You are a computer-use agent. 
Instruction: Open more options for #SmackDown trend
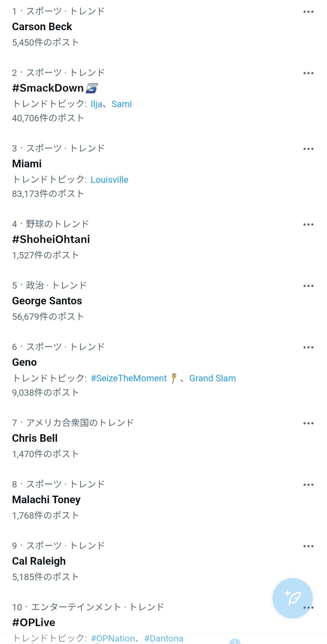point(308,73)
